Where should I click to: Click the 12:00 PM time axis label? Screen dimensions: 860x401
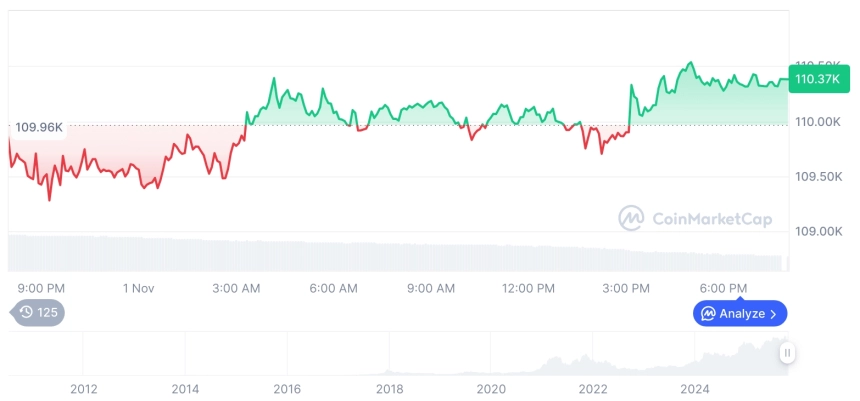(x=528, y=288)
